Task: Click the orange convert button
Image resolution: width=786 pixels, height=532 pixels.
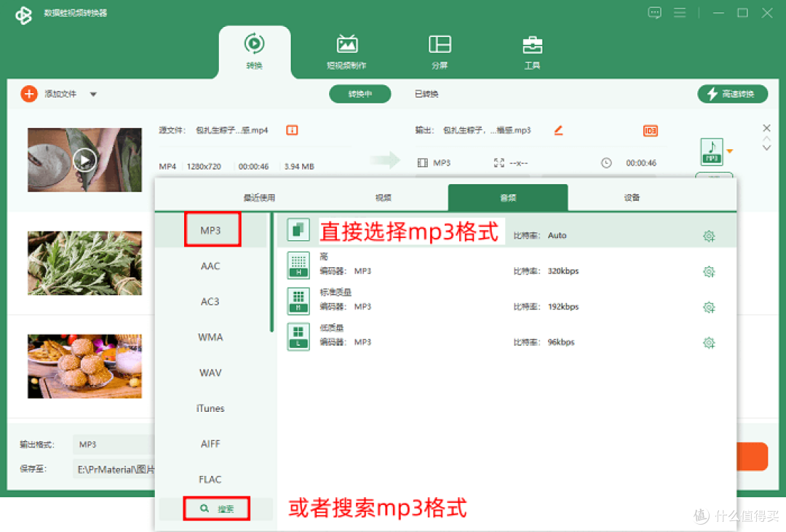Action: pos(752,456)
